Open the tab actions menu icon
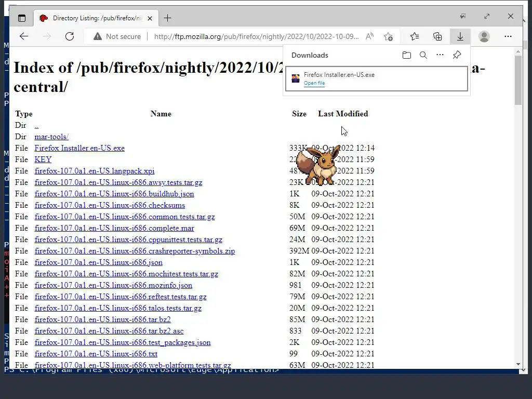532x399 pixels. 22,18
